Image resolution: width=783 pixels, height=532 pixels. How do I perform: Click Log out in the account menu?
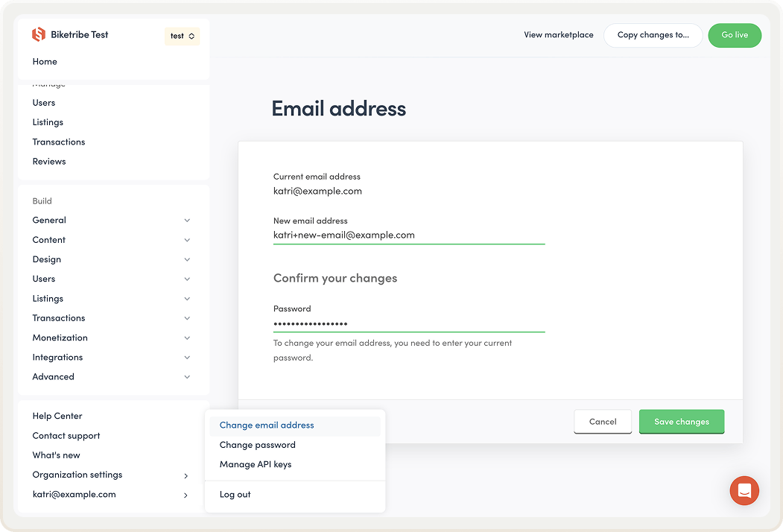pyautogui.click(x=235, y=493)
